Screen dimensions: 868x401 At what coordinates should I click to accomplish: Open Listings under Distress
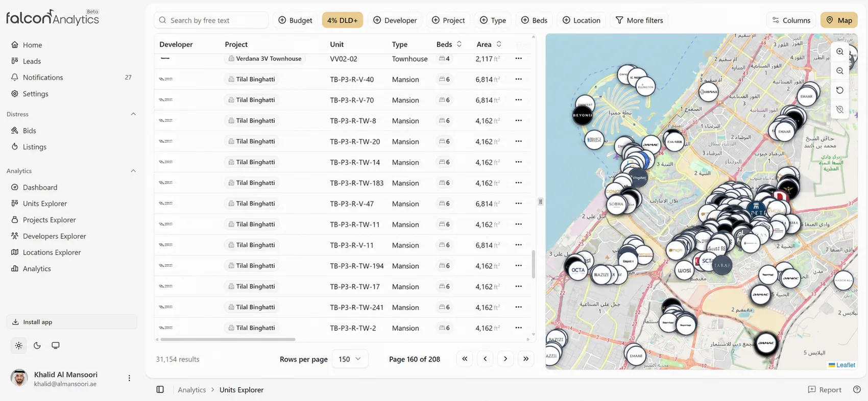(34, 147)
